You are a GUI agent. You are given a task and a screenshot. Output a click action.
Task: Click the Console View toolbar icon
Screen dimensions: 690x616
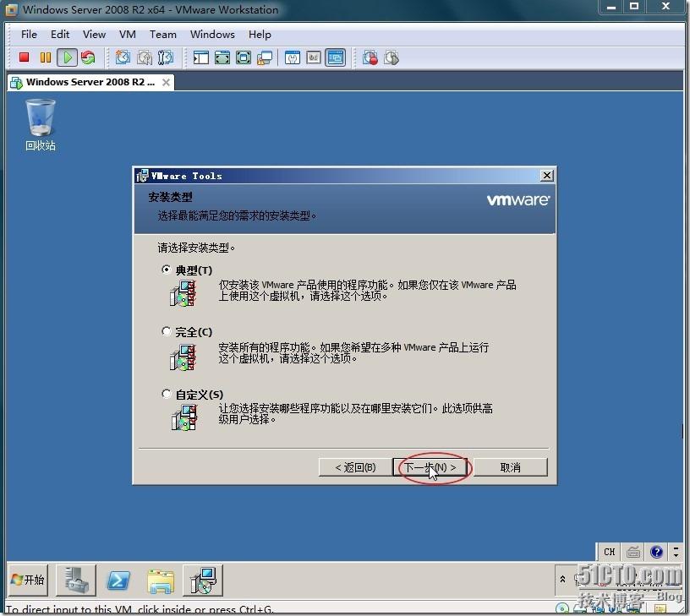coord(336,57)
